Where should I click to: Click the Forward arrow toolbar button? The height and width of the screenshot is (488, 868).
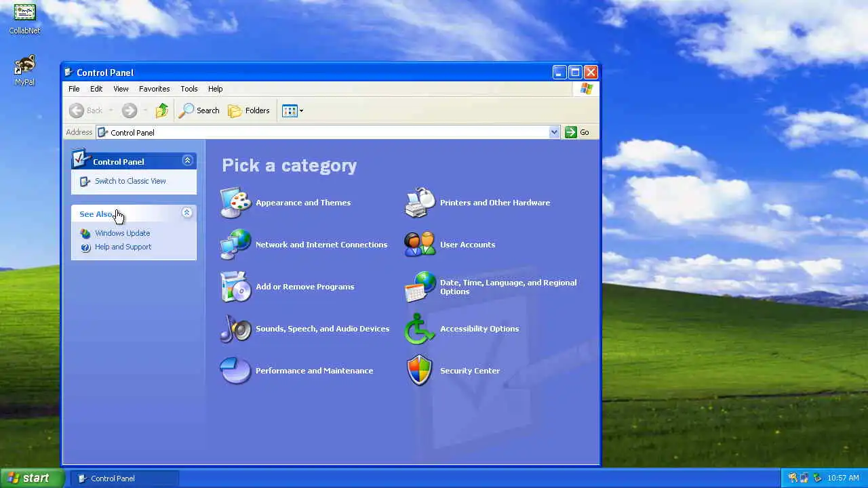(129, 110)
